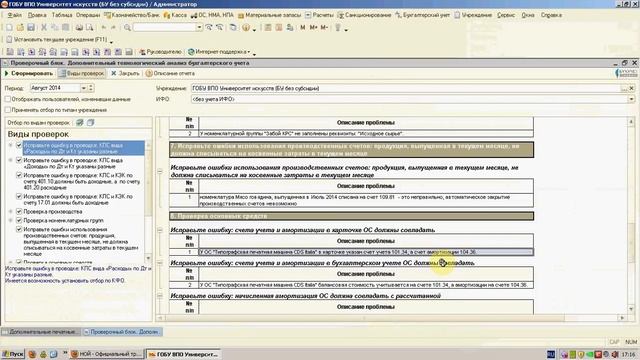The width and height of the screenshot is (640, 360).
Task: Uncheck Проверка производства checkbox
Action: click(x=19, y=211)
